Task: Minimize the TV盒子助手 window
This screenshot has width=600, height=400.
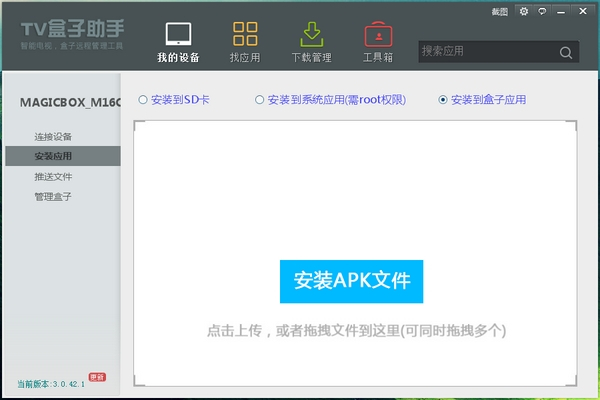Action: (561, 12)
